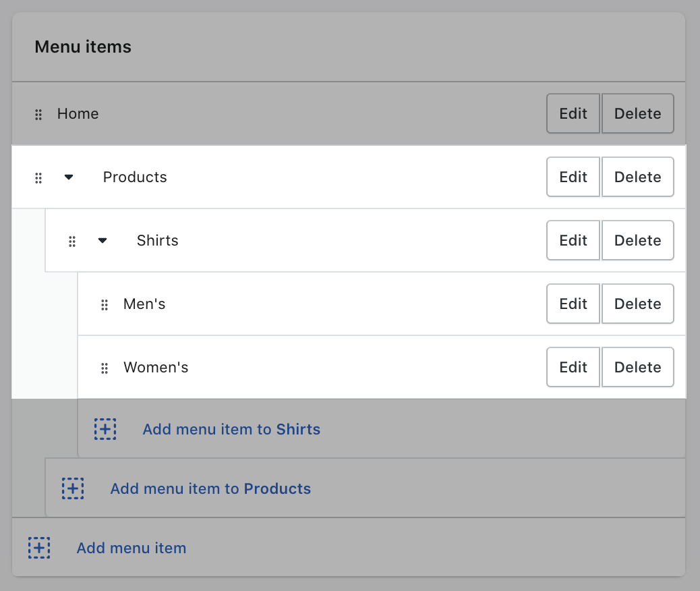Delete the Home menu item

pyautogui.click(x=637, y=114)
